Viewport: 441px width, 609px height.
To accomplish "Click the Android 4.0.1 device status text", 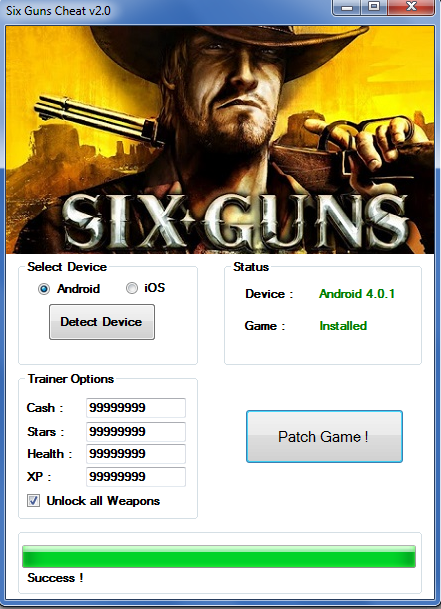I will pyautogui.click(x=357, y=294).
